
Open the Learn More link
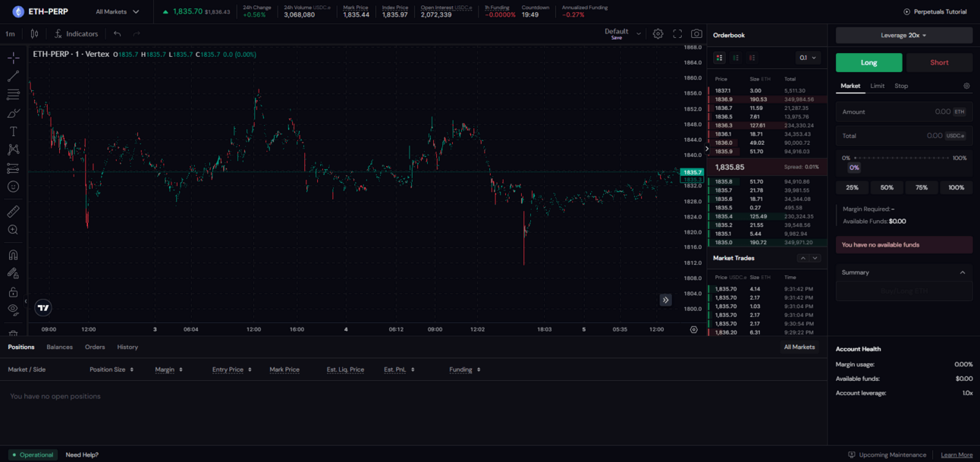pyautogui.click(x=956, y=454)
